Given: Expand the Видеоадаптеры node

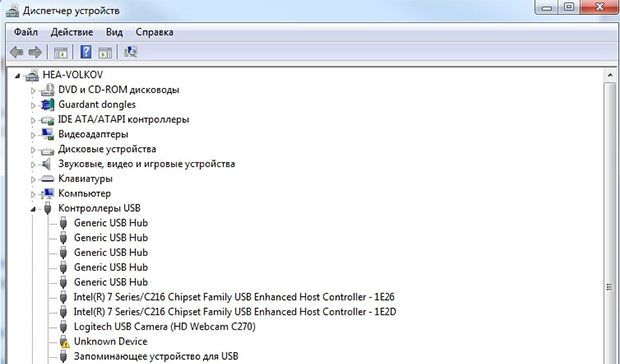Looking at the screenshot, I should point(33,135).
